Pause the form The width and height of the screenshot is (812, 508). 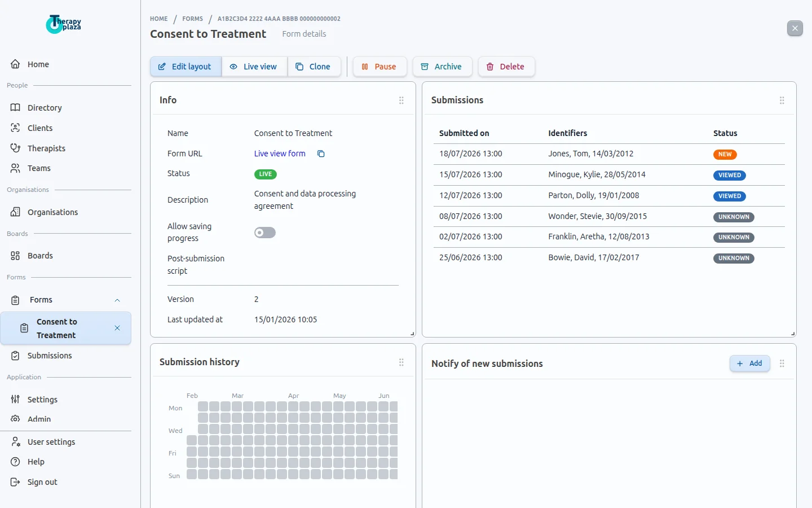[379, 67]
